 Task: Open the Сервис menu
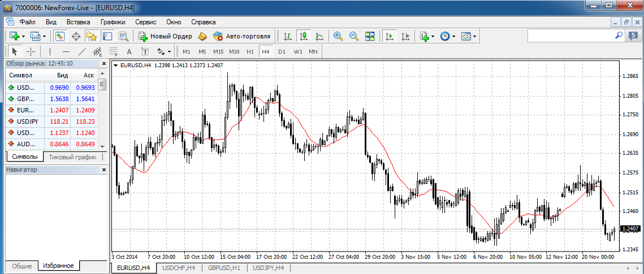(x=146, y=22)
